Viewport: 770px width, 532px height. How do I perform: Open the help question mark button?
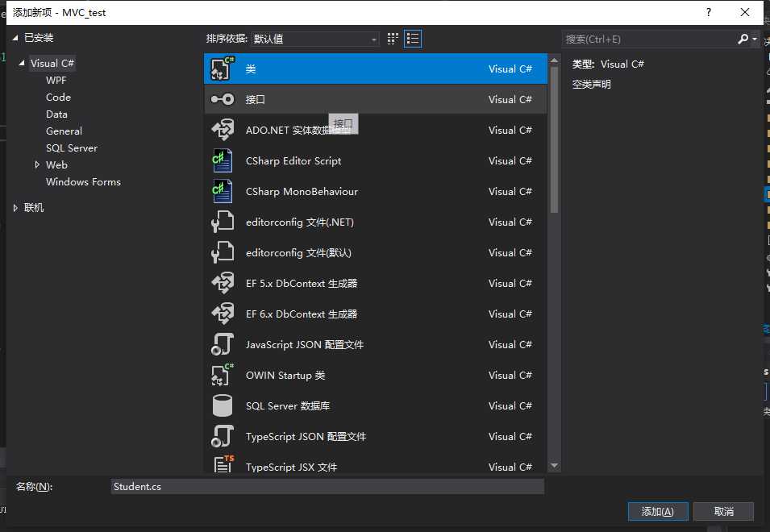point(709,12)
